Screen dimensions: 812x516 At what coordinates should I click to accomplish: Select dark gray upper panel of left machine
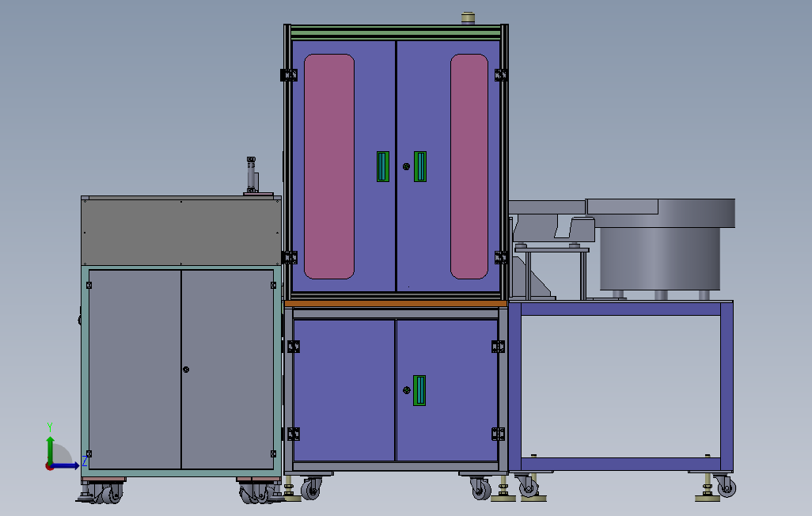click(x=180, y=232)
